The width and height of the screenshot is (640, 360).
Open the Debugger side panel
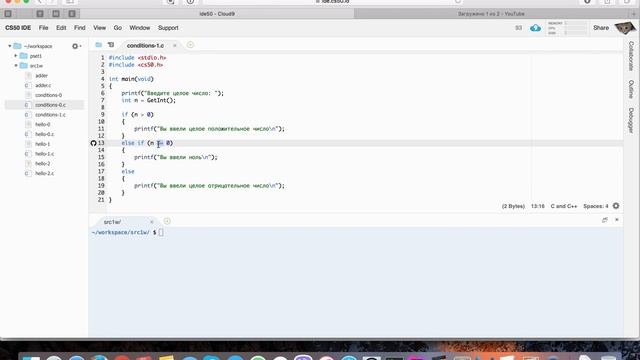coord(631,120)
